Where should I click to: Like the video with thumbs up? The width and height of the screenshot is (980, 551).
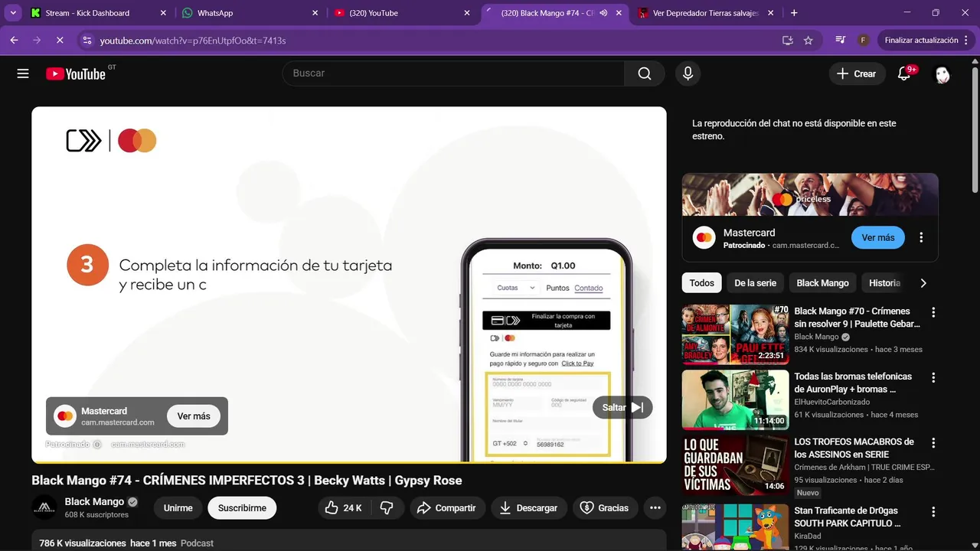click(342, 508)
